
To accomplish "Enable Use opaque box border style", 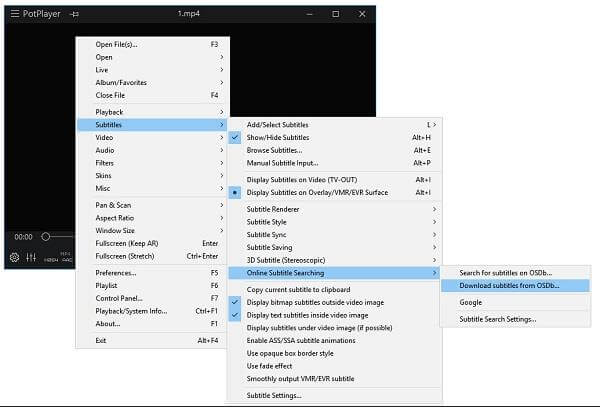I will click(x=335, y=353).
